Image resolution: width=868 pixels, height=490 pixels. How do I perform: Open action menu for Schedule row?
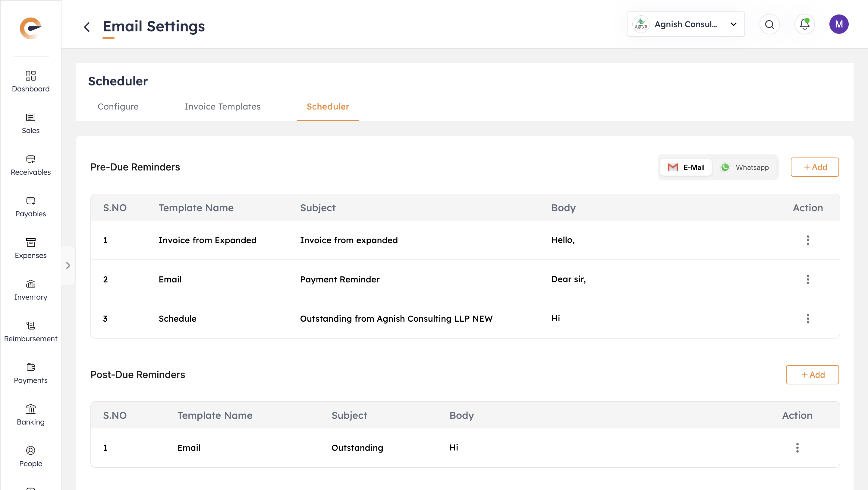[807, 318]
